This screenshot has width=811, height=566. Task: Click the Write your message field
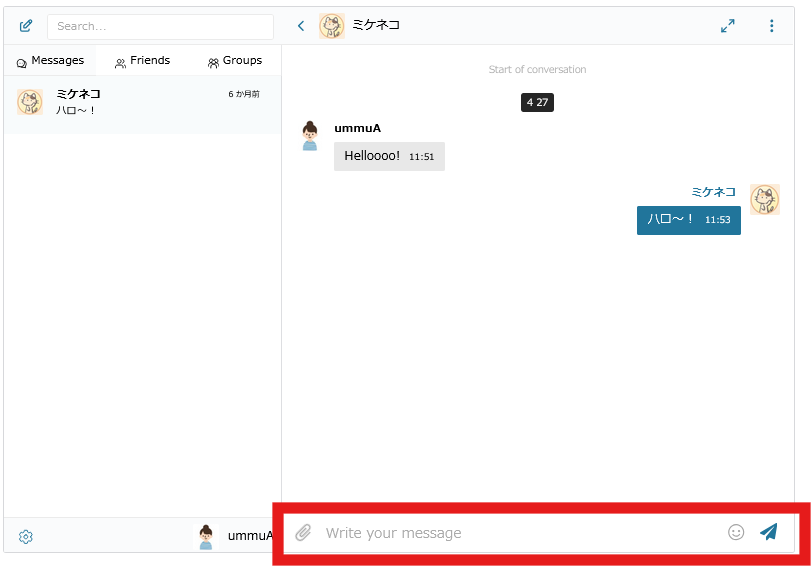point(520,533)
